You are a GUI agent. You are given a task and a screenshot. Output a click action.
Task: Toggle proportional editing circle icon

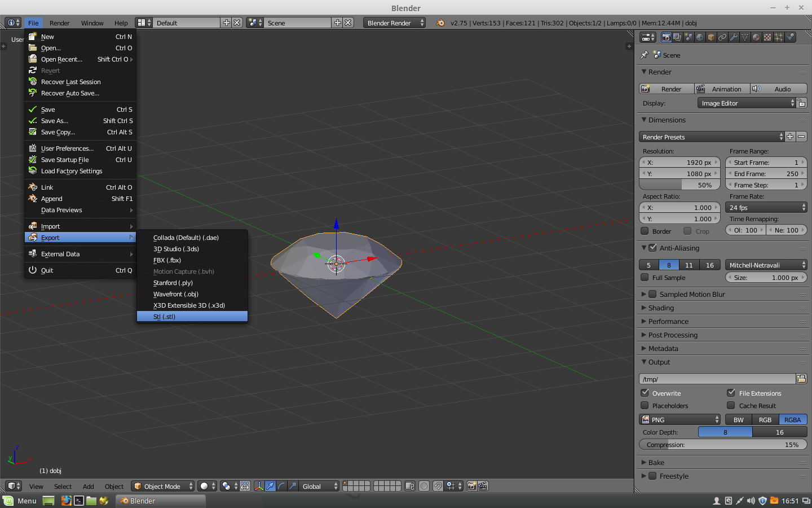(x=424, y=486)
